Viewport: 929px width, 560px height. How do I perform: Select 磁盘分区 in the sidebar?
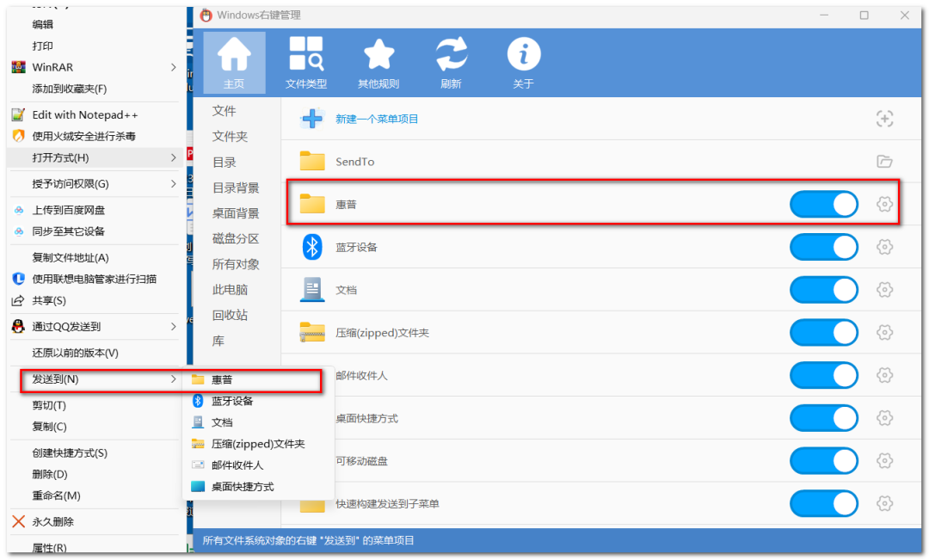tap(236, 239)
